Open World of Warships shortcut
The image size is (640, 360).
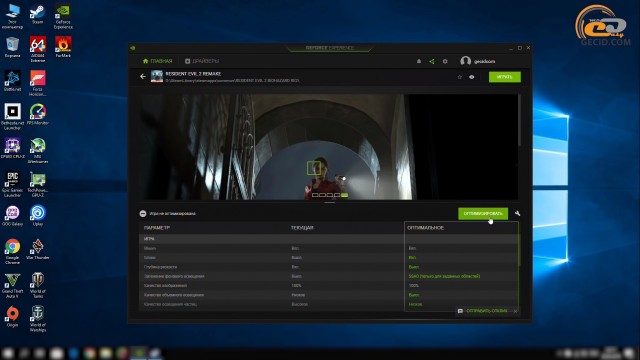click(38, 319)
